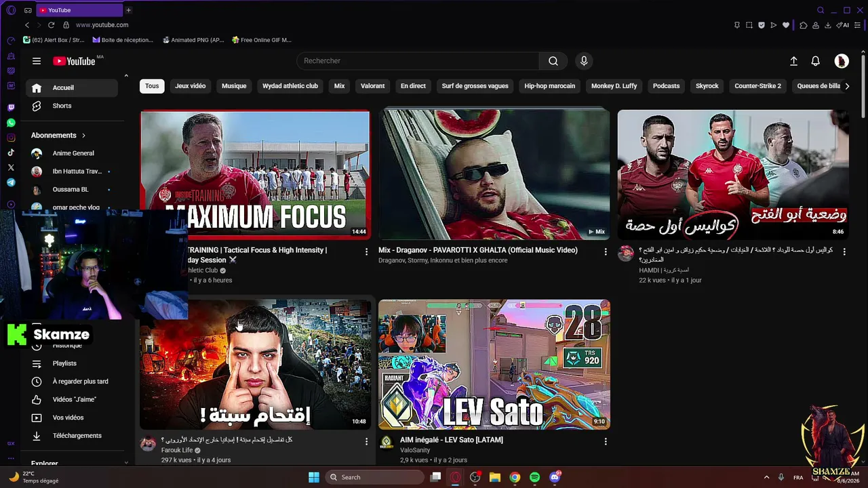Viewport: 868px width, 488px height.
Task: Start voice search with the microphone
Action: pos(584,61)
